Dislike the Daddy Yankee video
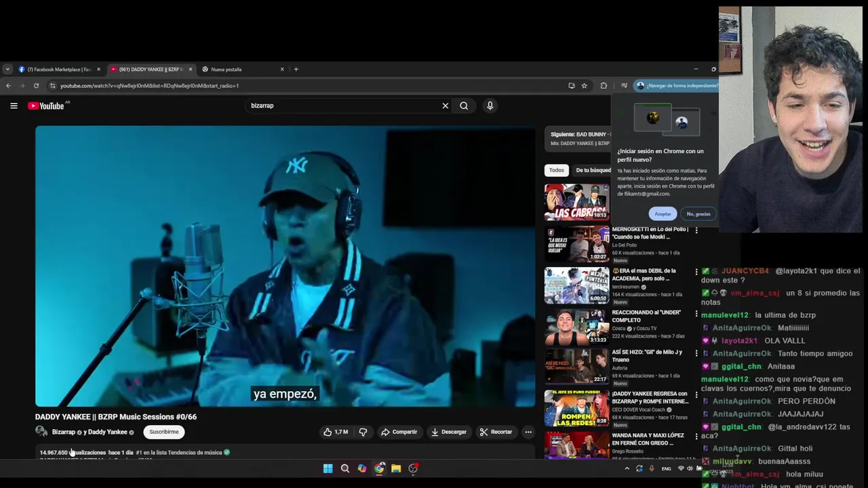This screenshot has width=868, height=488. 363,432
